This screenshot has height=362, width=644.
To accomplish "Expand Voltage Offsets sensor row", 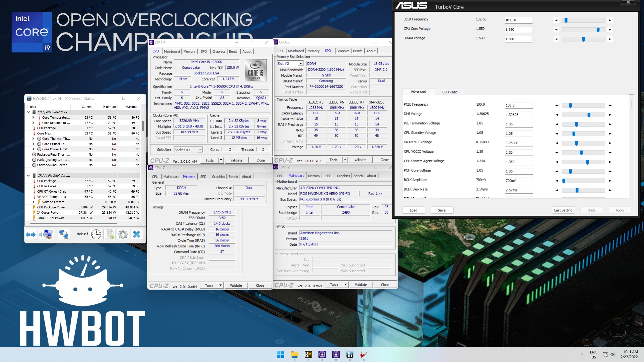I will point(33,202).
